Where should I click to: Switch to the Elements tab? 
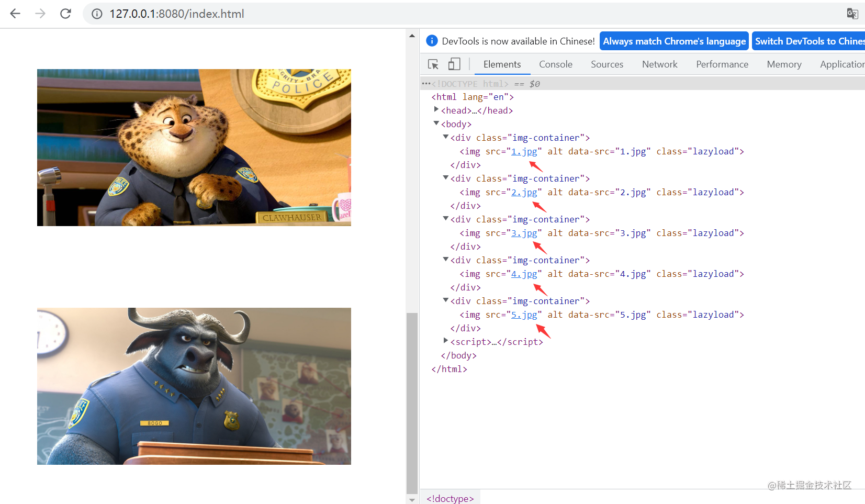(502, 64)
